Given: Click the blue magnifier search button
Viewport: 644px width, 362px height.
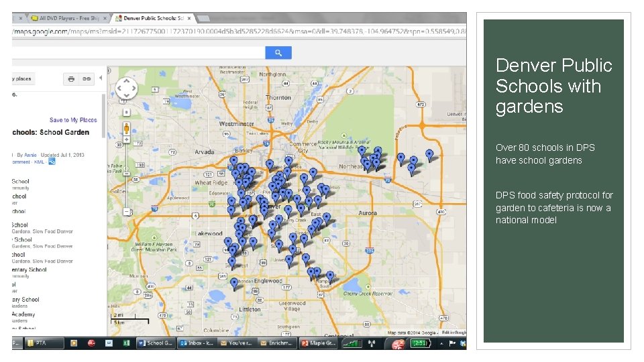Looking at the screenshot, I should (x=278, y=52).
